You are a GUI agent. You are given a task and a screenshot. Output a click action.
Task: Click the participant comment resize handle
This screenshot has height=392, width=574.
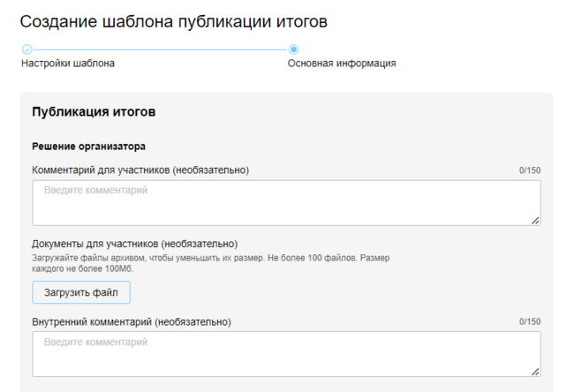coord(535,220)
